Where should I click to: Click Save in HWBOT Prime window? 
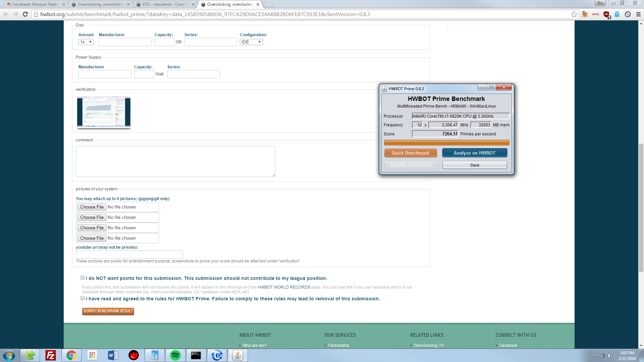pos(475,165)
